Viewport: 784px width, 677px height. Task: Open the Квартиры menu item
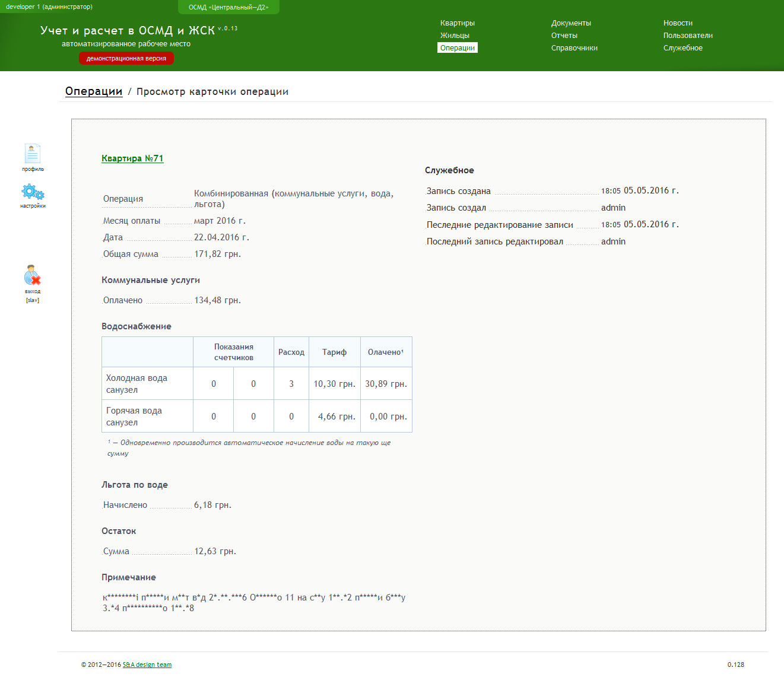(457, 23)
